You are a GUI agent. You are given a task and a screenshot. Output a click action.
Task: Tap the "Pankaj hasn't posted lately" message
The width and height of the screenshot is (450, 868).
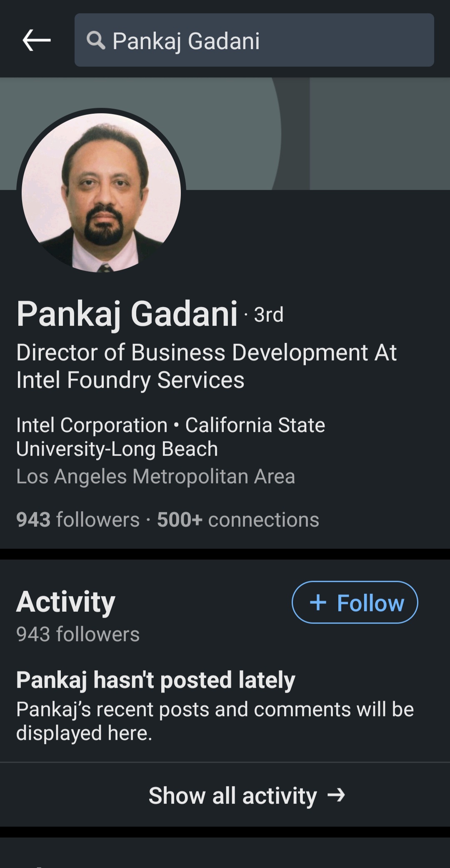155,680
